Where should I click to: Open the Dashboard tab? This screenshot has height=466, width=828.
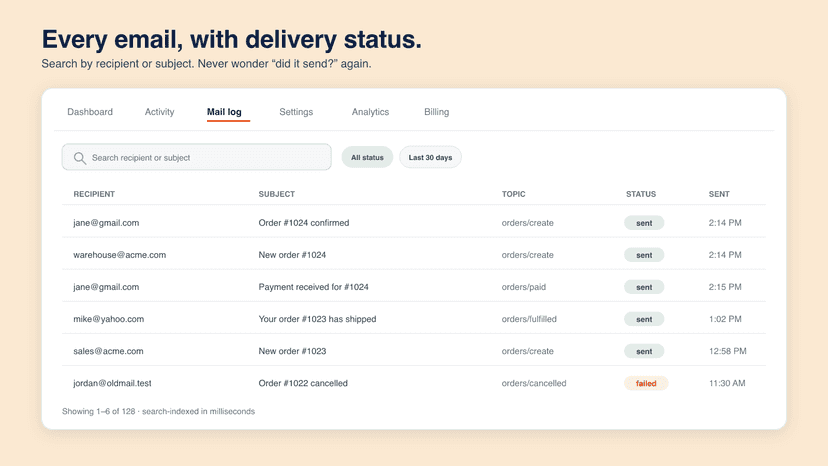(x=90, y=112)
